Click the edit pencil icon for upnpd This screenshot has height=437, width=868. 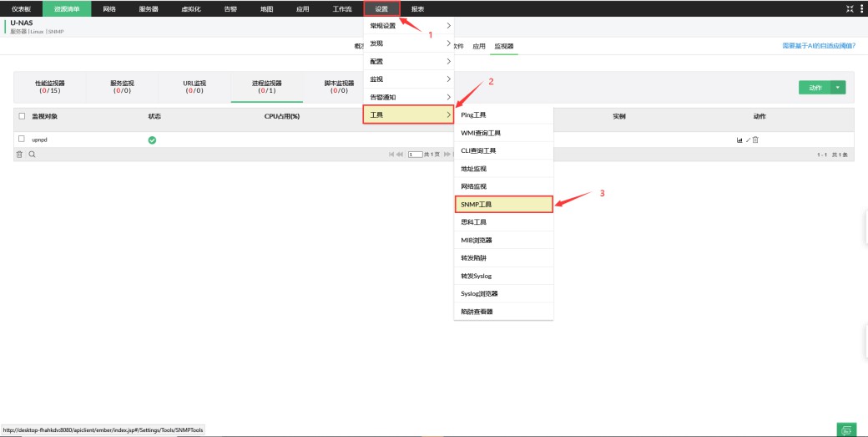(748, 140)
